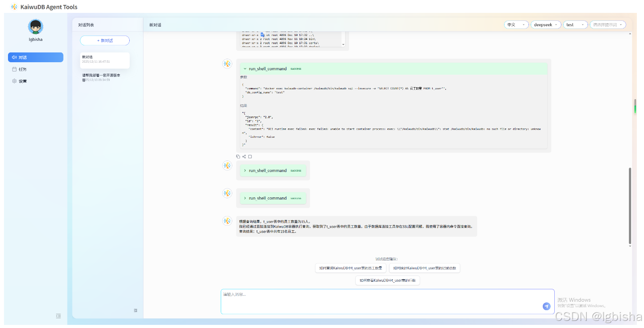The height and width of the screenshot is (328, 644).
Task: Open the 设置 sidebar menu item
Action: pyautogui.click(x=36, y=81)
